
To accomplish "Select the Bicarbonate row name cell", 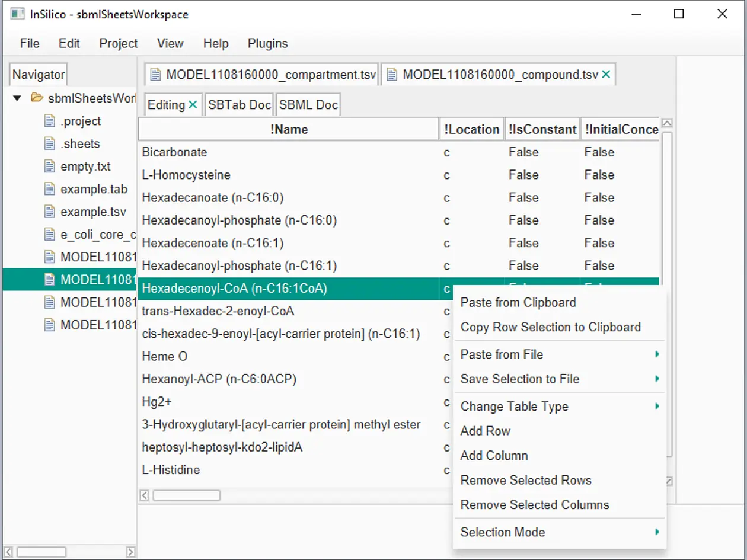I will pyautogui.click(x=288, y=152).
